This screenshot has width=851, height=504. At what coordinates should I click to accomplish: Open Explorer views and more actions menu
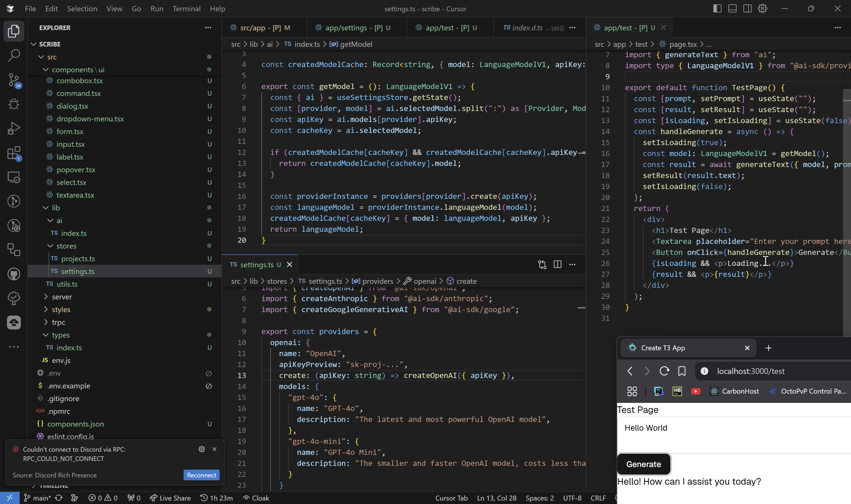pos(208,27)
